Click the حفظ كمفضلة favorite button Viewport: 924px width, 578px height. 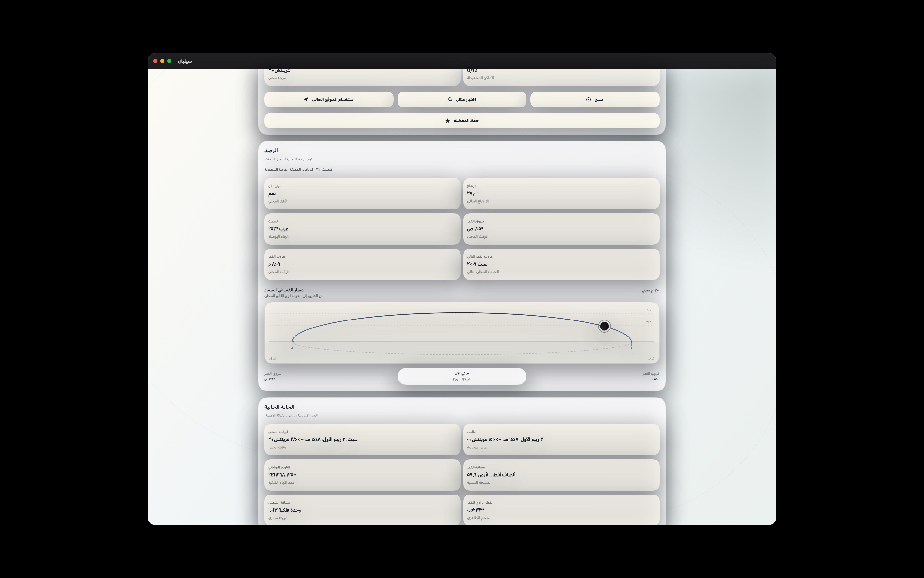click(462, 121)
